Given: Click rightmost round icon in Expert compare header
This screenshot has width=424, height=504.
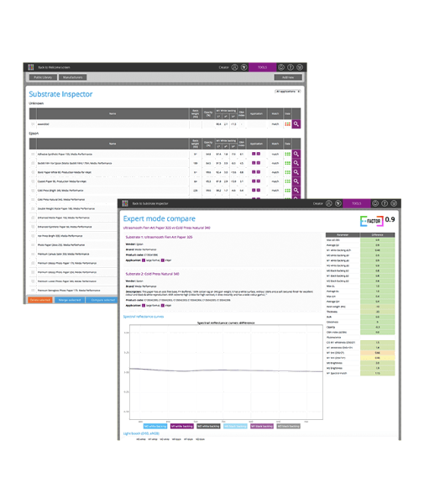Looking at the screenshot, I should 394,203.
